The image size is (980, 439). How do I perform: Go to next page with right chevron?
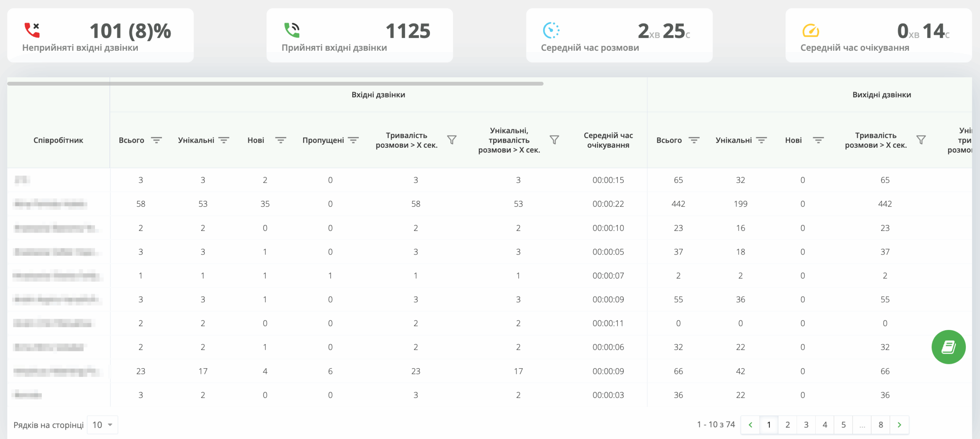click(x=899, y=425)
